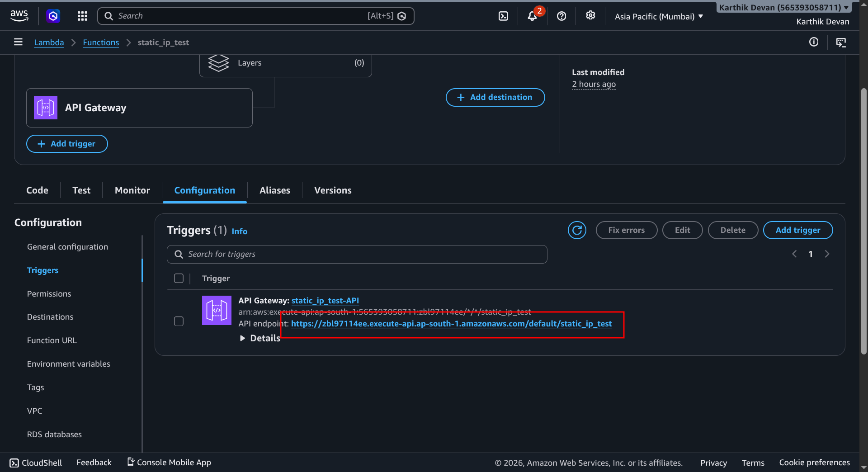Open the tutorials panel icon
868x472 pixels.
841,42
